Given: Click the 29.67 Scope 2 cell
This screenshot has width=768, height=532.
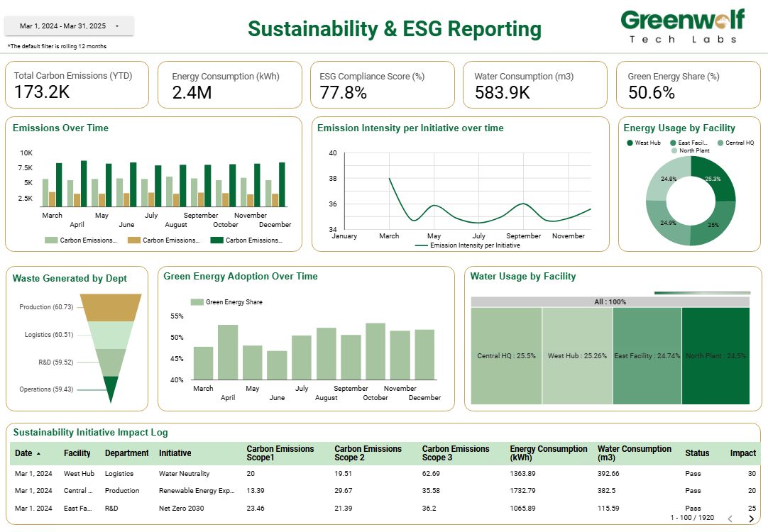Looking at the screenshot, I should click(344, 491).
